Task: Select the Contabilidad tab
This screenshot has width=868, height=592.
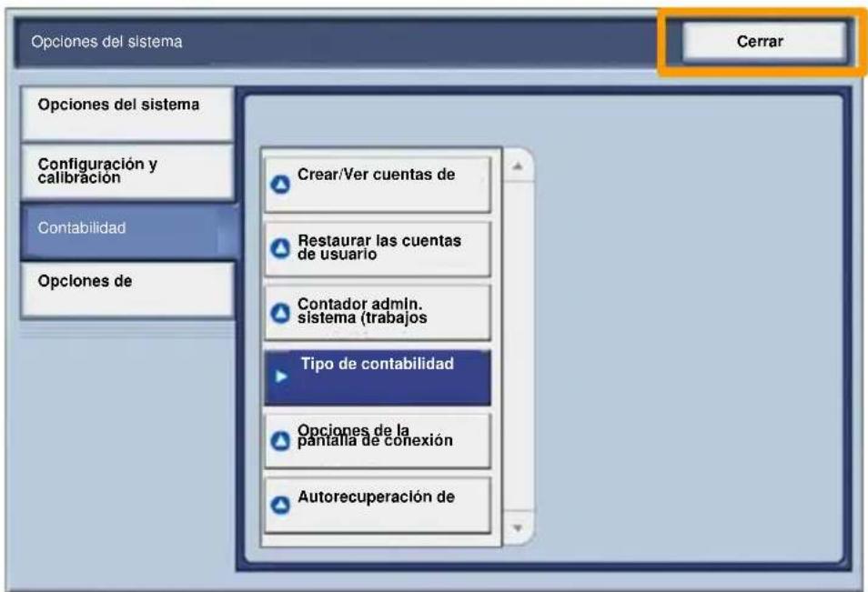Action: [x=127, y=231]
